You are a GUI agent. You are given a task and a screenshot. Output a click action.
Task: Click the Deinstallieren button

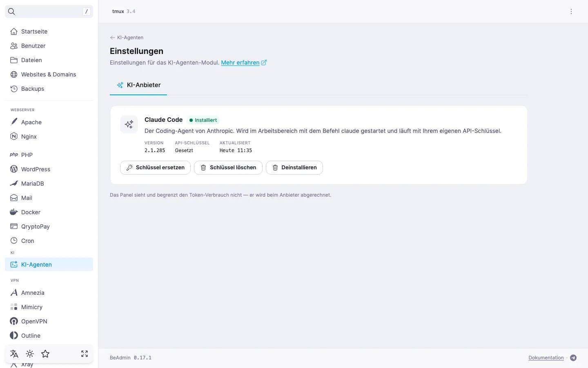[294, 168]
